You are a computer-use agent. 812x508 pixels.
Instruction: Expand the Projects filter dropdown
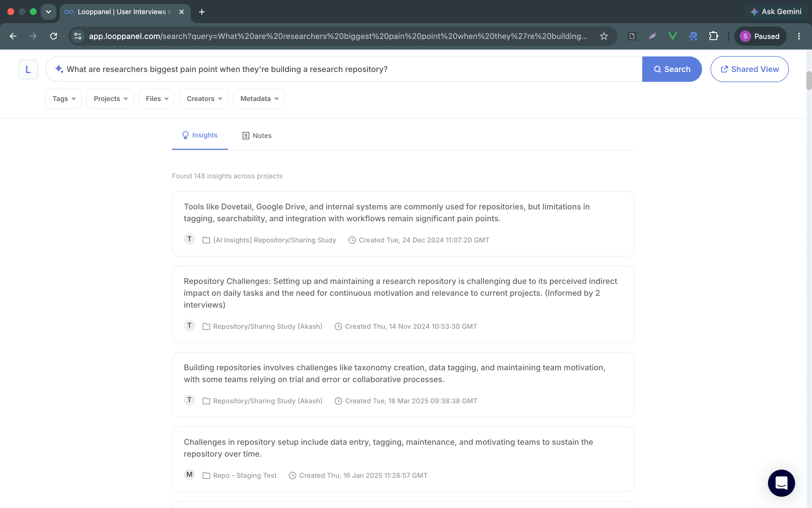pyautogui.click(x=111, y=99)
